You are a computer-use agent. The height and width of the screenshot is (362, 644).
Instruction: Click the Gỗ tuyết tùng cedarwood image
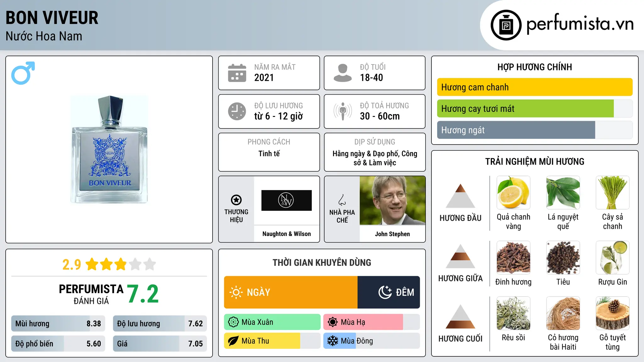tap(613, 313)
